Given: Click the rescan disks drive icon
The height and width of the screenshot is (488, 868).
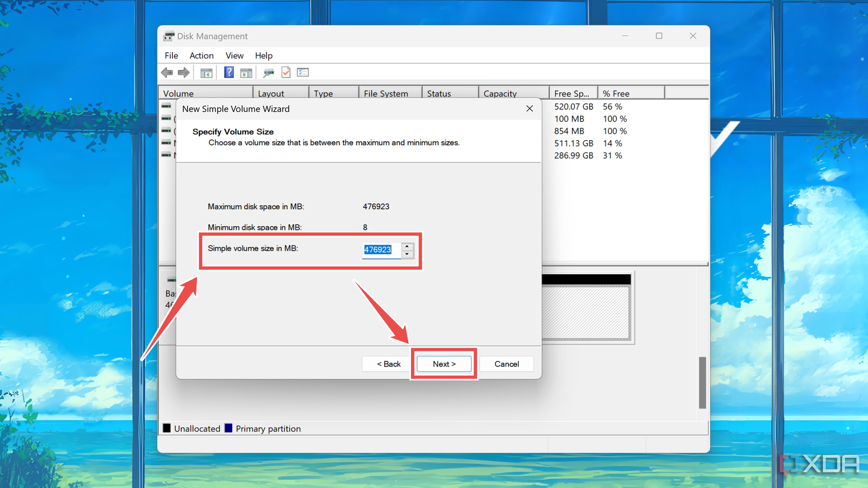Looking at the screenshot, I should pos(269,73).
